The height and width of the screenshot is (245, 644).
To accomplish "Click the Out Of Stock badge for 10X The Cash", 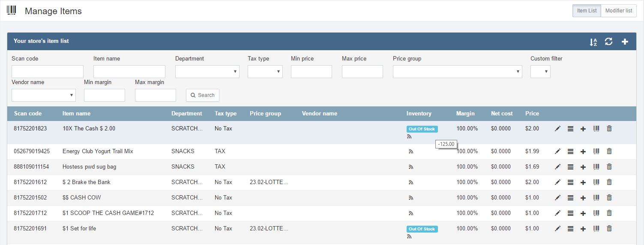I will pyautogui.click(x=422, y=129).
